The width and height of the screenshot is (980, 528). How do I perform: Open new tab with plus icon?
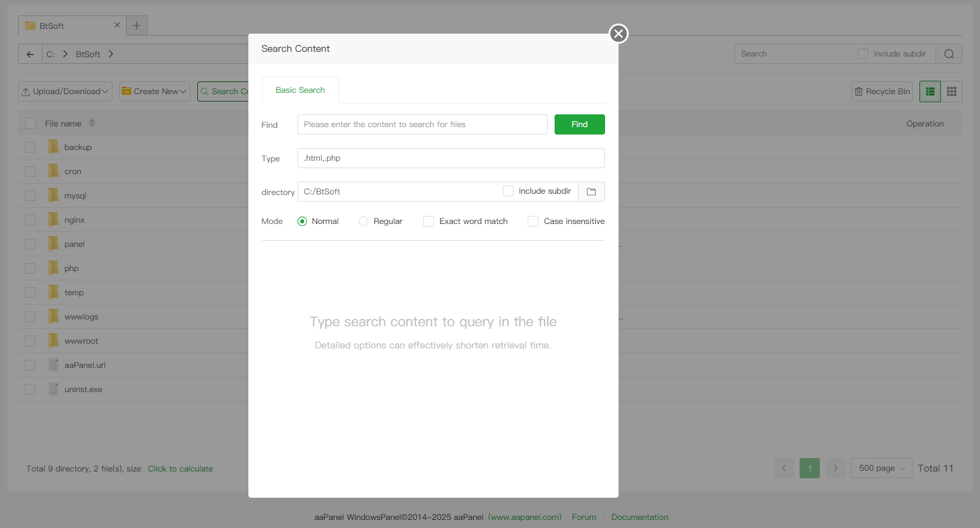(137, 26)
